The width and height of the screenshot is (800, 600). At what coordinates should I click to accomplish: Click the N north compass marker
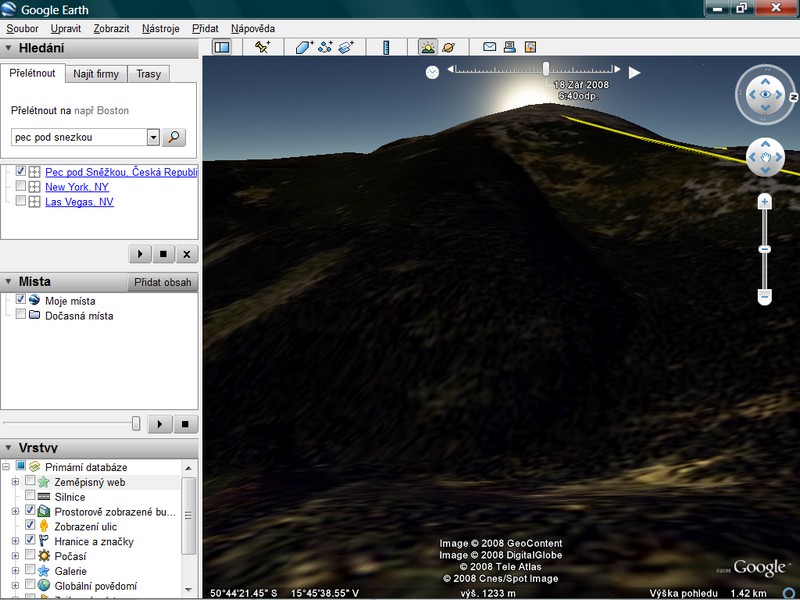(794, 97)
